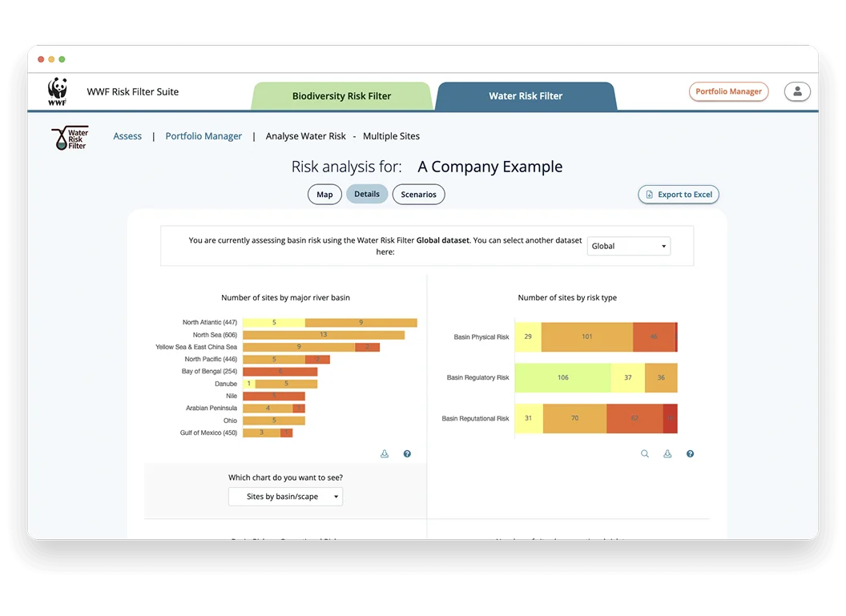
Task: Open Portfolio Manager button in header
Action: [x=728, y=91]
